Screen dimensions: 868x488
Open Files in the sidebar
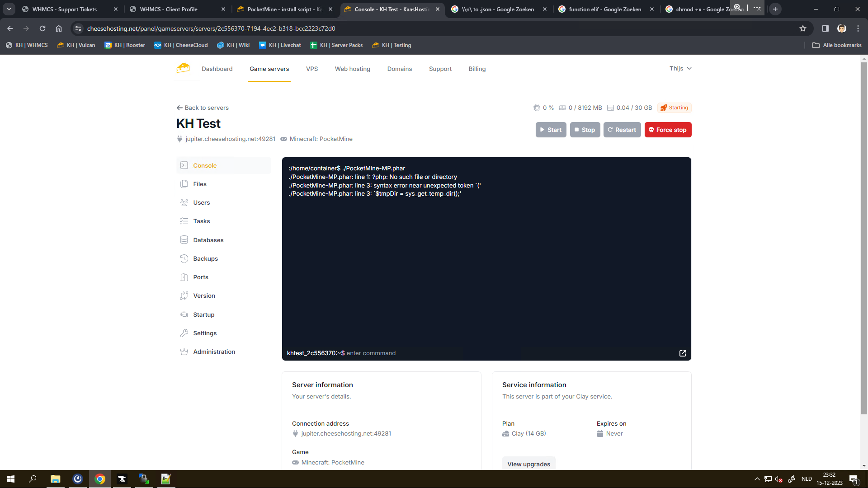(x=199, y=184)
